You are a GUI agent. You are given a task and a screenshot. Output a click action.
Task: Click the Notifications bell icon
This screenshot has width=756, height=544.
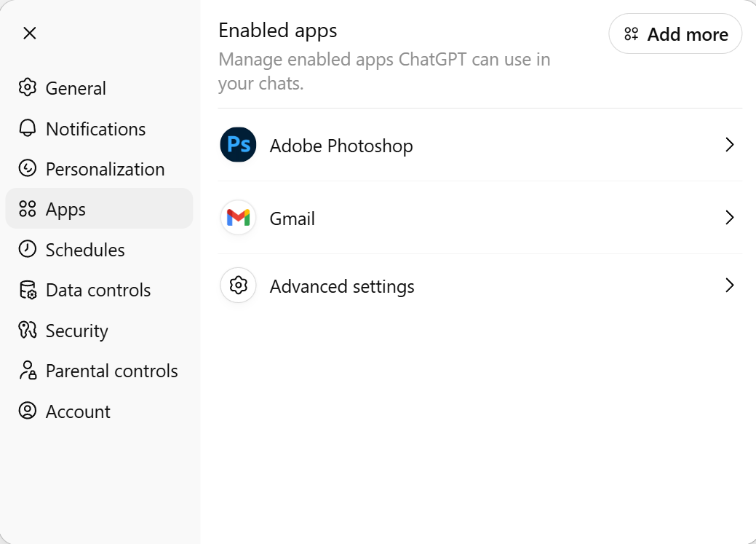click(28, 129)
